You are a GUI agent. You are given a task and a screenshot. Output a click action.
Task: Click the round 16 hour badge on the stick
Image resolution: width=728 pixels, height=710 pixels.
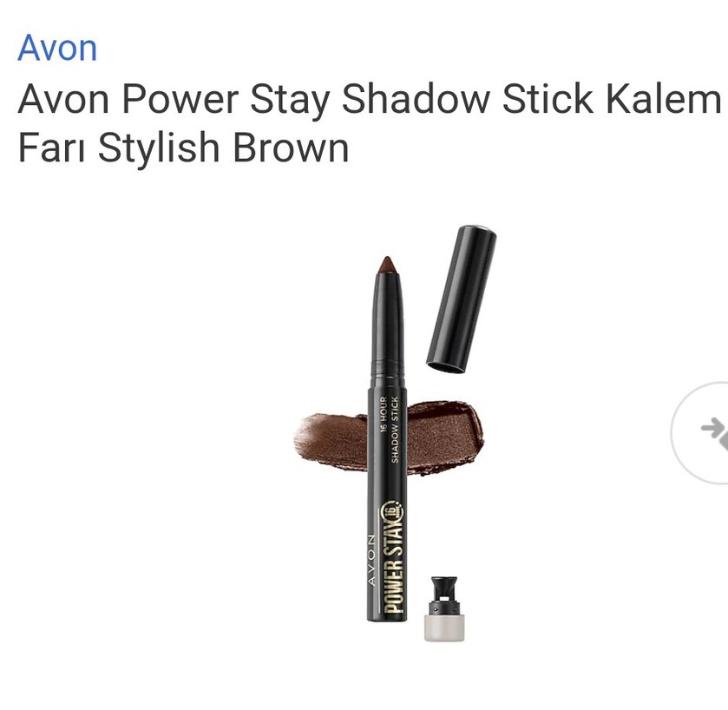pos(392,510)
